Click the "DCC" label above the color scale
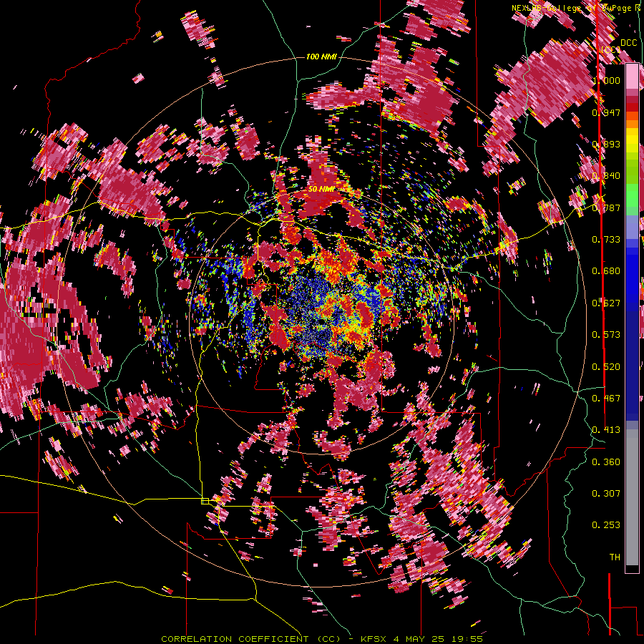This screenshot has height=644, width=644. pos(628,43)
